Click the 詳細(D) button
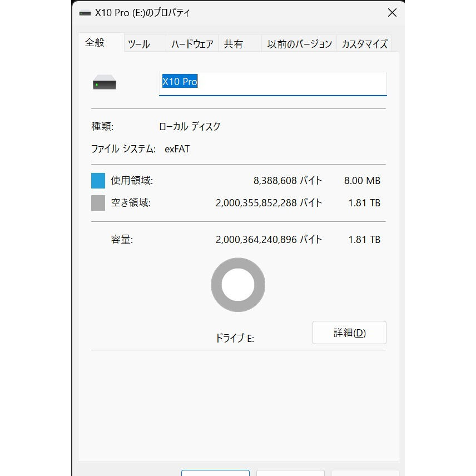Image resolution: width=476 pixels, height=476 pixels. pos(349,333)
